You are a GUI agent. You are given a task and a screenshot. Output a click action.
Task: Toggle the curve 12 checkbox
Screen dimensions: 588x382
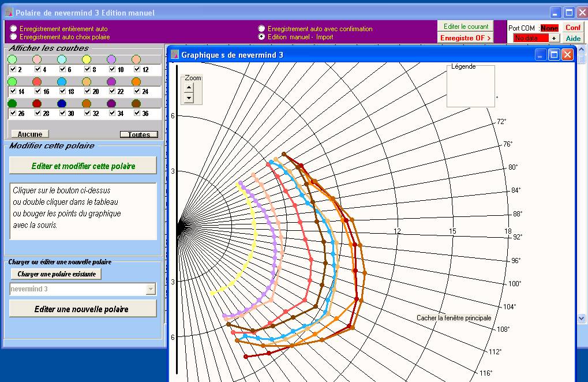[x=137, y=69]
